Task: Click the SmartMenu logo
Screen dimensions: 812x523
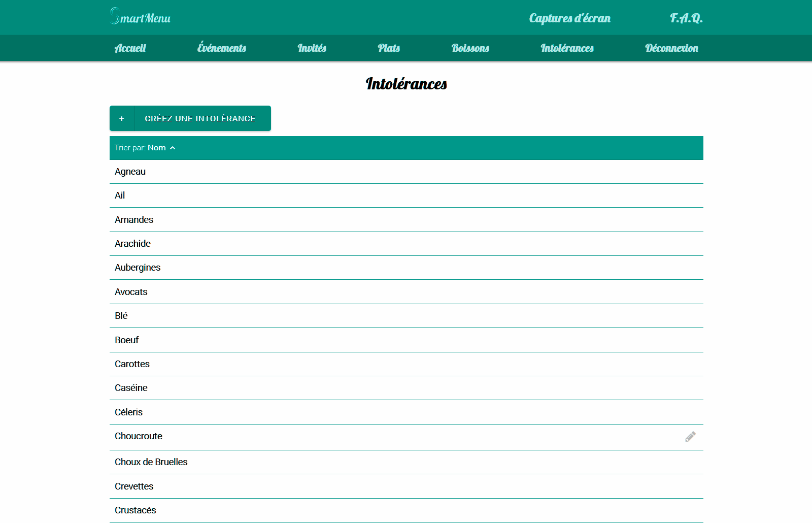Action: (x=140, y=17)
